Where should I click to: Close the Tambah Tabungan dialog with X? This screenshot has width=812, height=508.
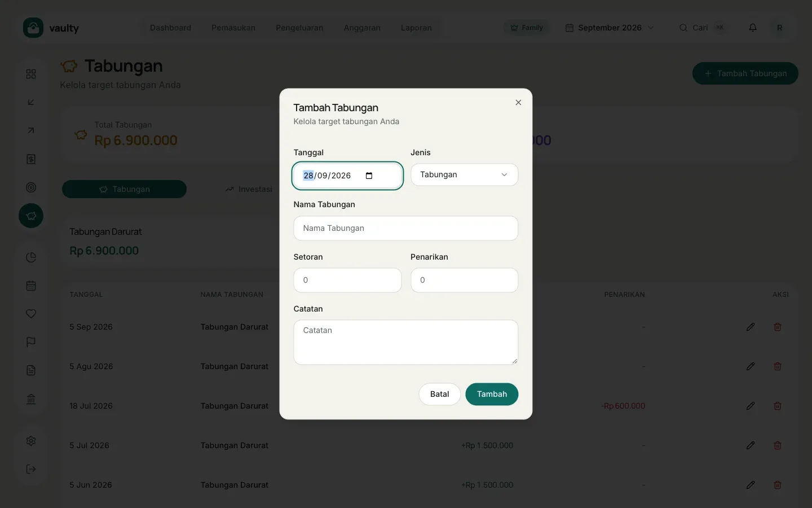(x=518, y=102)
